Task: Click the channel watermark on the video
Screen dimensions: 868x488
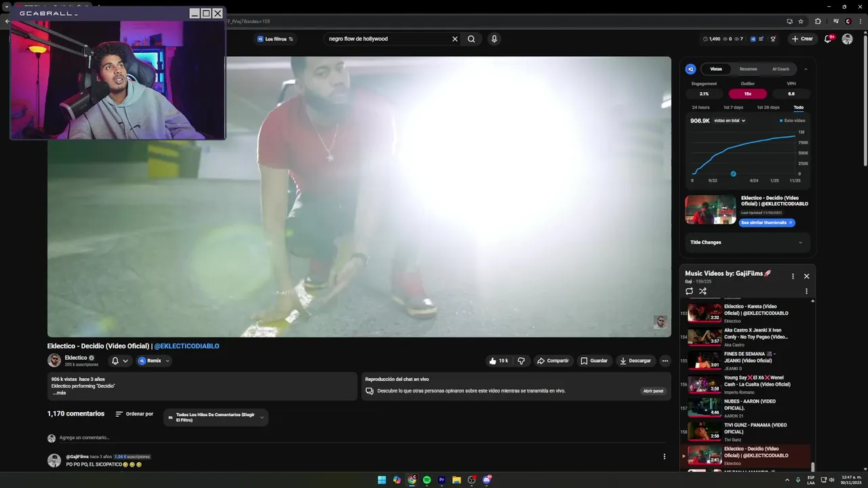Action: (660, 322)
